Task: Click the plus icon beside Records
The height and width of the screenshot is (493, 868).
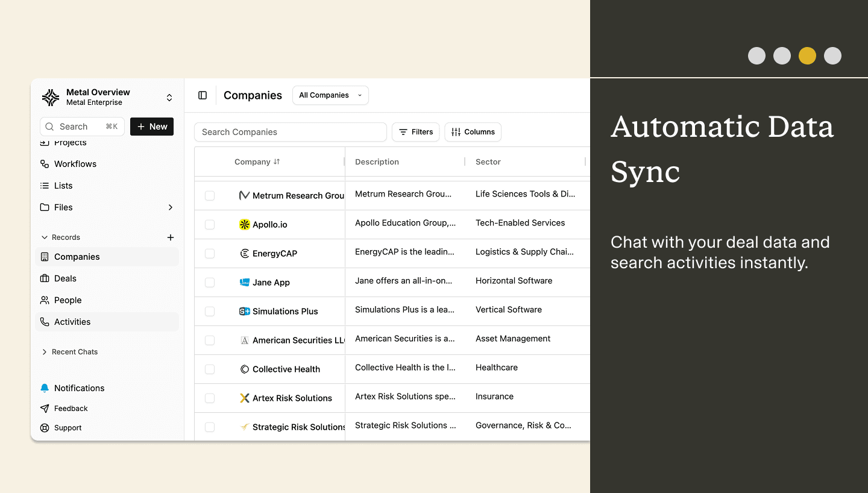Action: coord(171,237)
